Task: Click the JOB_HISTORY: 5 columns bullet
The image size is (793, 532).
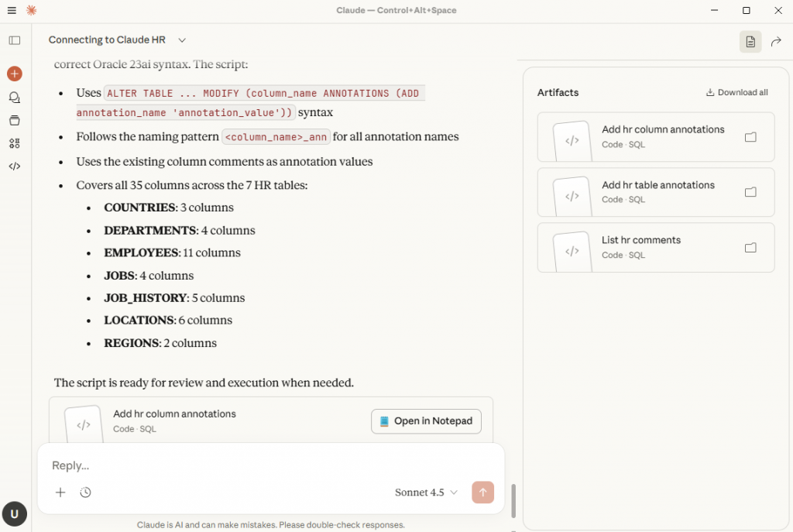Action: click(x=174, y=298)
